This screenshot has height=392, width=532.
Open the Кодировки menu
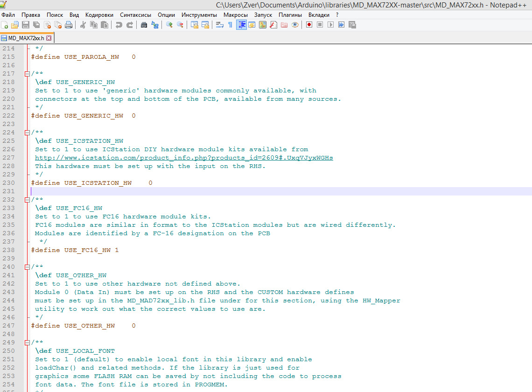coord(99,15)
